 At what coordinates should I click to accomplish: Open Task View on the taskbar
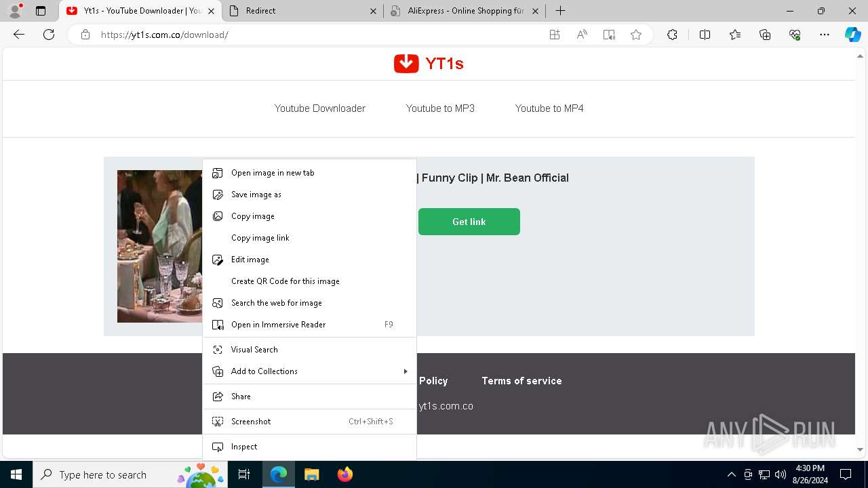click(244, 474)
